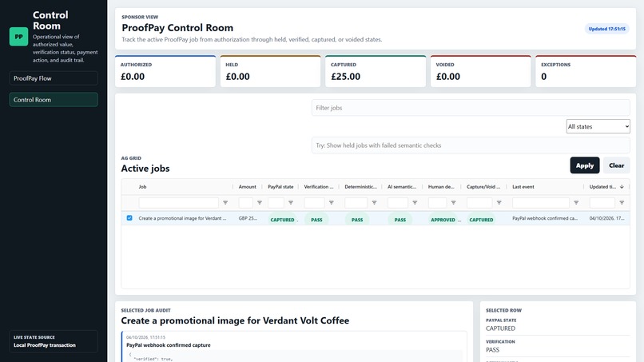Sort by the Job column header

click(x=142, y=186)
